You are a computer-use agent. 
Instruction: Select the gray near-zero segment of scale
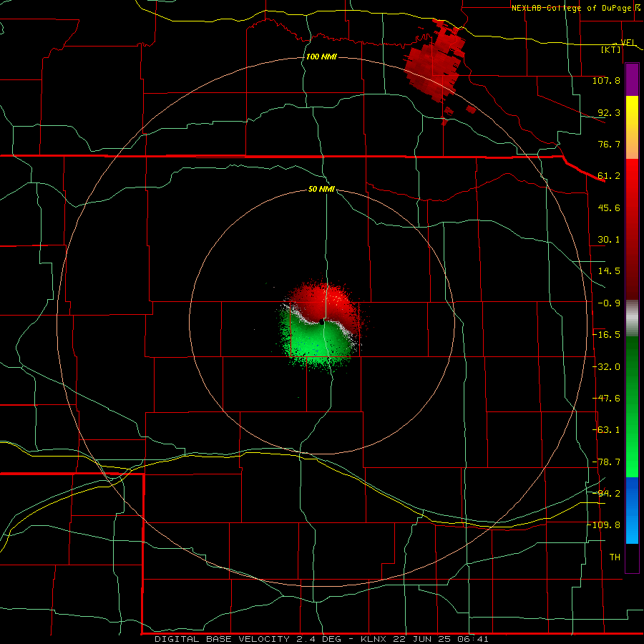tap(632, 318)
